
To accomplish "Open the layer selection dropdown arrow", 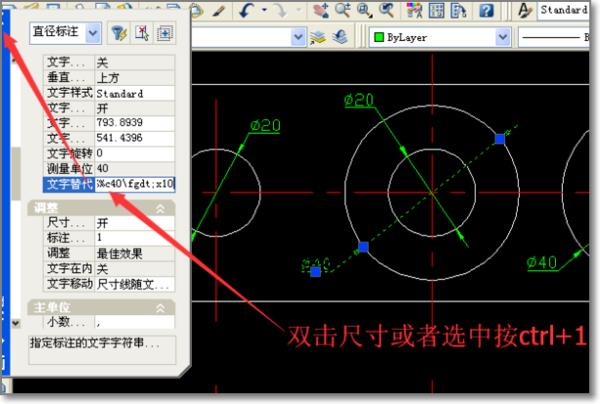I will 297,37.
